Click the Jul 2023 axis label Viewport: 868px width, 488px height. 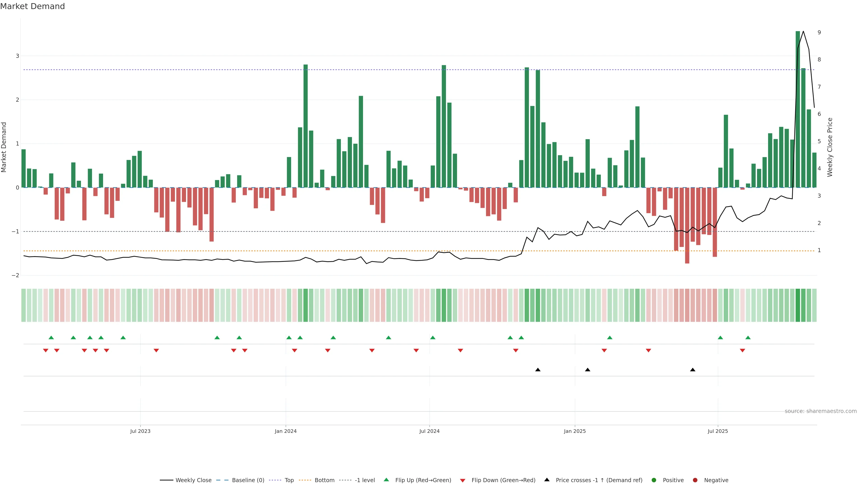140,431
